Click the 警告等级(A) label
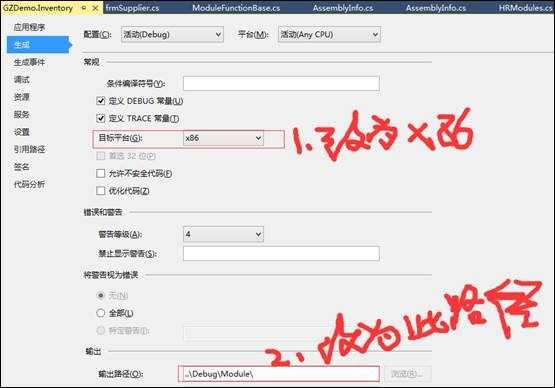 pos(120,234)
